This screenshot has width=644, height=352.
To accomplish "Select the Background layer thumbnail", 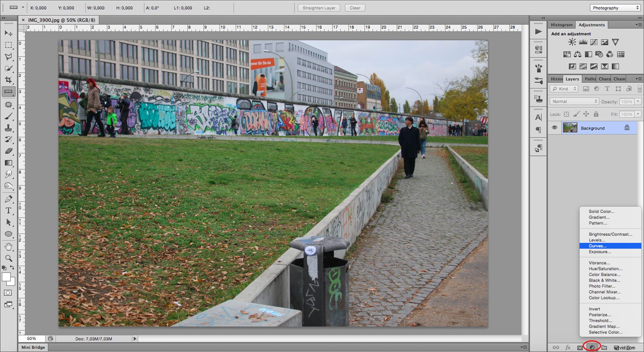I will pos(570,127).
